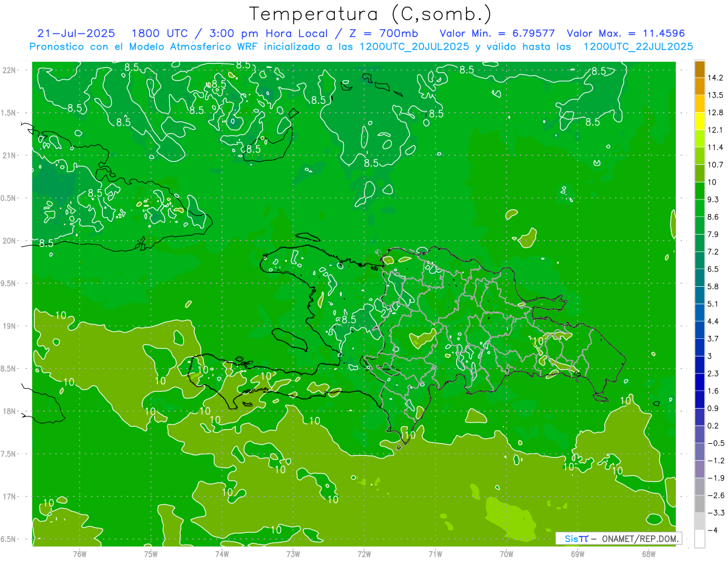Click the "22N" latitude axis label
The height and width of the screenshot is (562, 728).
point(10,70)
